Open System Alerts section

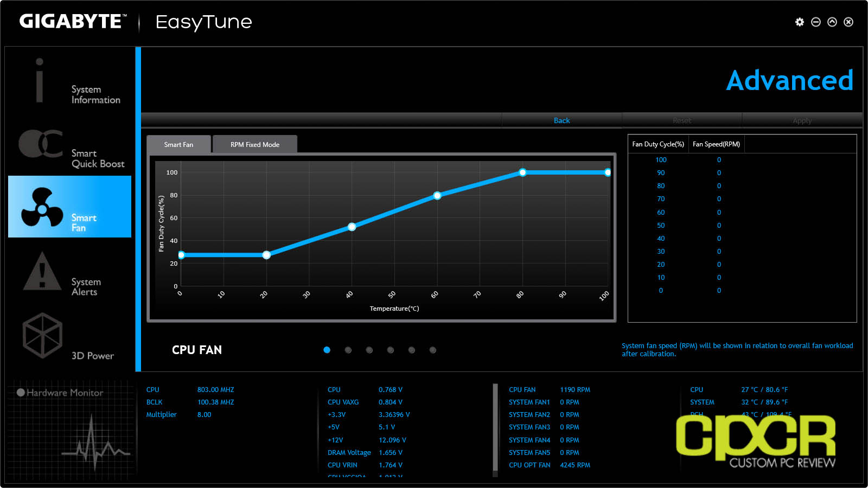coord(69,274)
